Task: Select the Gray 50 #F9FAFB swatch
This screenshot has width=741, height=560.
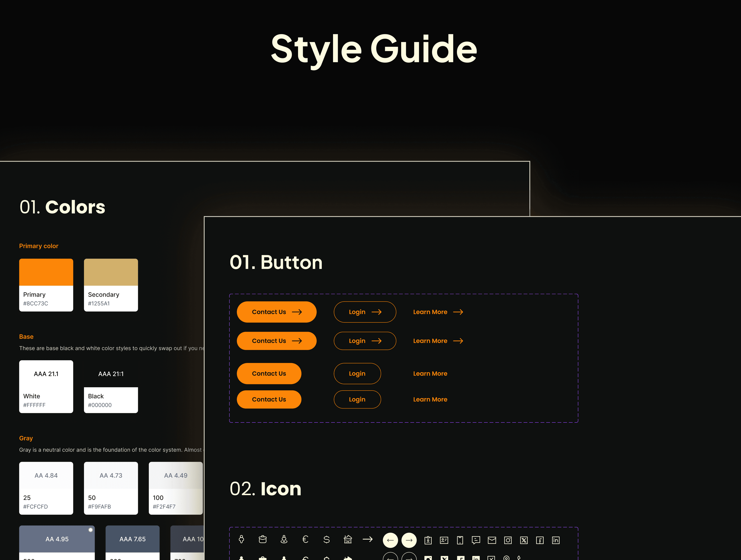Action: pyautogui.click(x=111, y=488)
